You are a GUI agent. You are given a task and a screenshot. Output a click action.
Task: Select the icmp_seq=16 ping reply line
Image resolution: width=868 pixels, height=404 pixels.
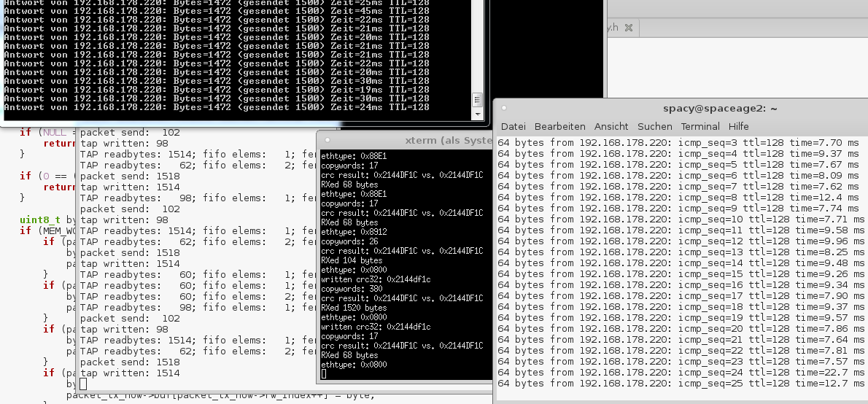pos(681,285)
